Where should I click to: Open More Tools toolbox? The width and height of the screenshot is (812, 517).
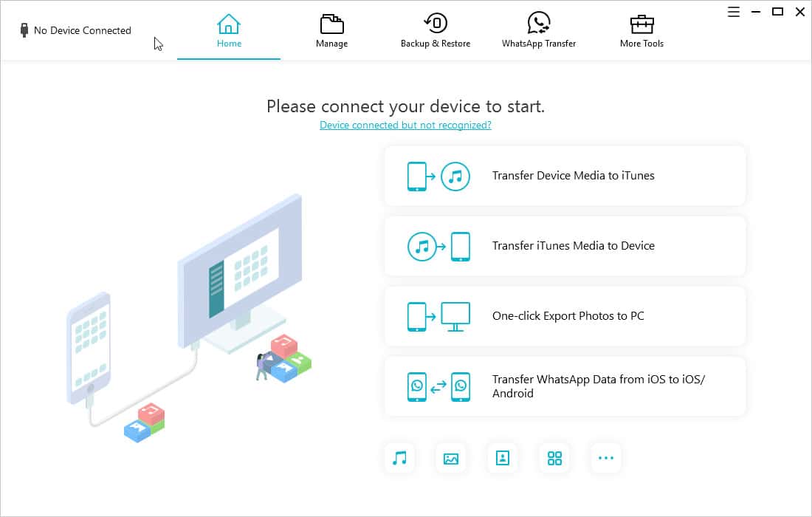641,31
